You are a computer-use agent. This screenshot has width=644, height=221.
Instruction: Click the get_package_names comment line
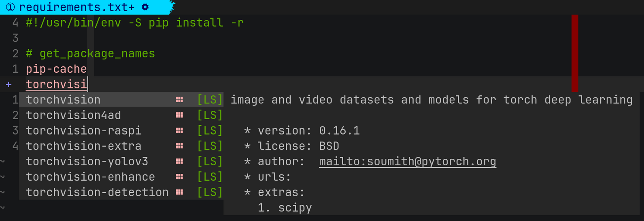[x=90, y=54]
